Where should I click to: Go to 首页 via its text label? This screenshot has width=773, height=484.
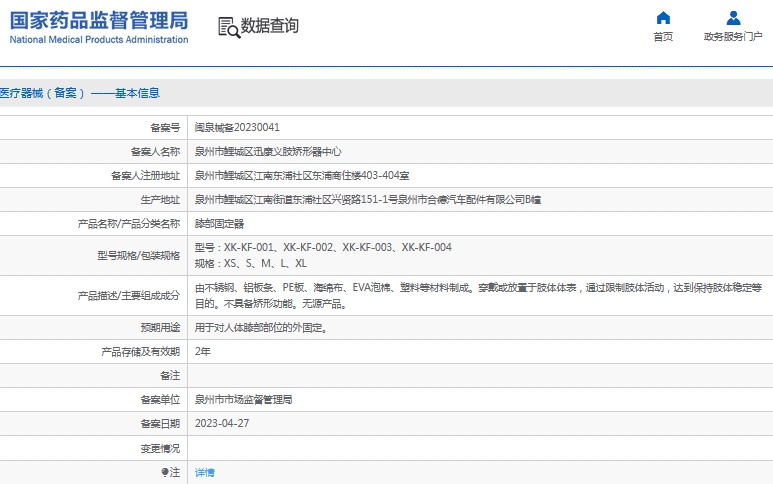coord(663,37)
